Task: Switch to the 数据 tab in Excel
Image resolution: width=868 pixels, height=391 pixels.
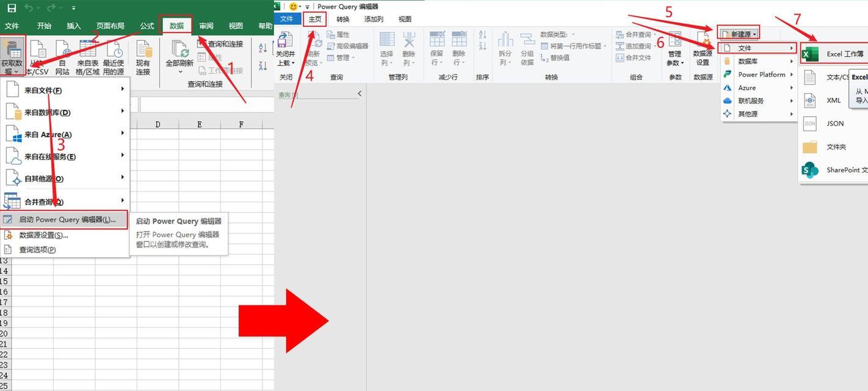Action: tap(177, 26)
